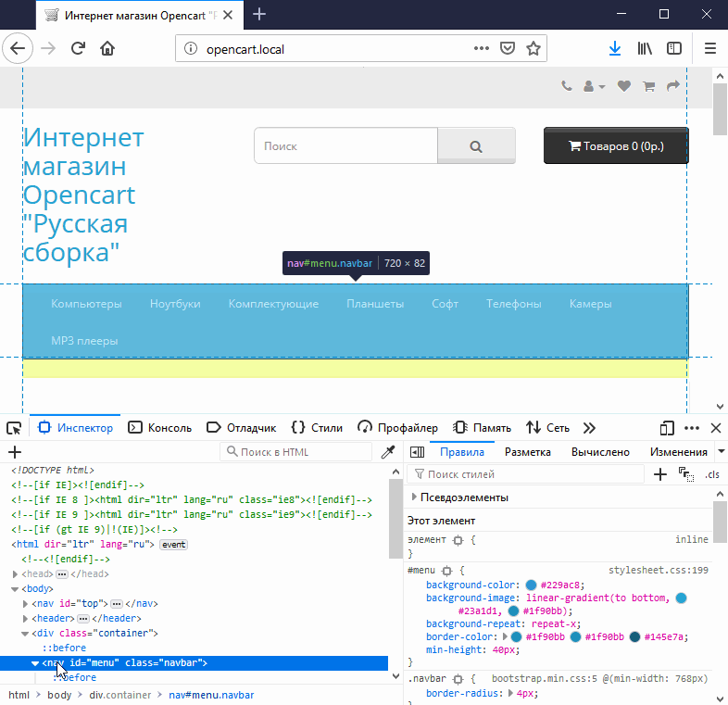Open the Изменения sidebar tab
This screenshot has height=705, width=728.
point(678,452)
